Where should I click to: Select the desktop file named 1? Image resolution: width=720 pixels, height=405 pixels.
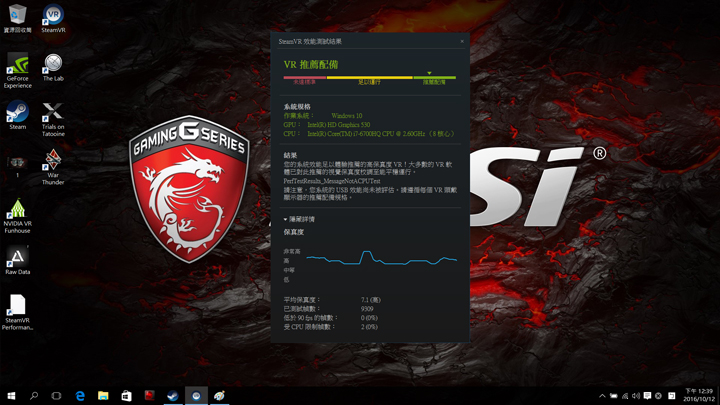point(17,166)
